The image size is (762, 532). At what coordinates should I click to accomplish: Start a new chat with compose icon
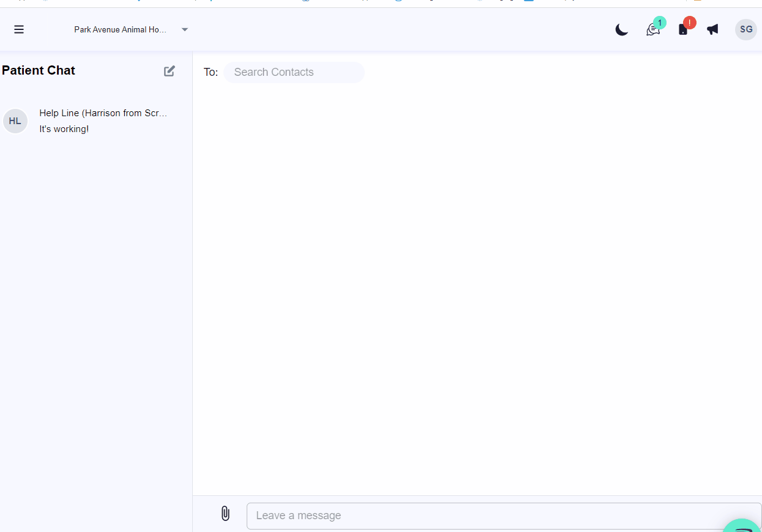pyautogui.click(x=170, y=71)
